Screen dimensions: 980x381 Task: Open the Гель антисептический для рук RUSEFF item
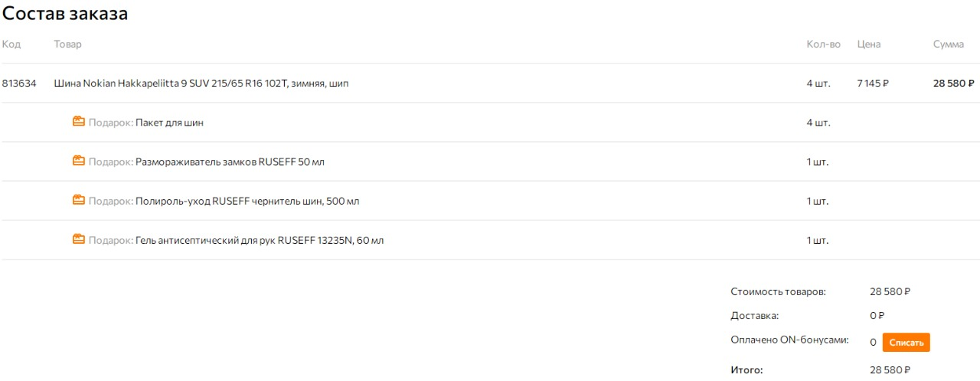pos(260,240)
